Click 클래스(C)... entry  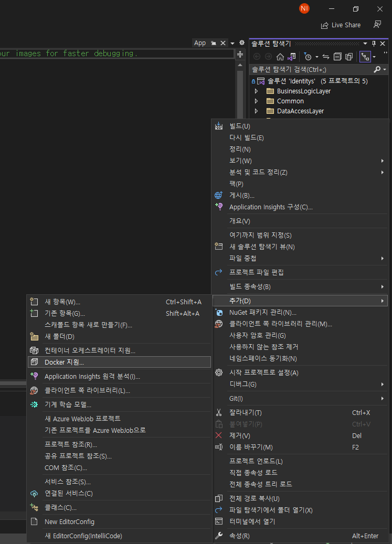click(119, 508)
